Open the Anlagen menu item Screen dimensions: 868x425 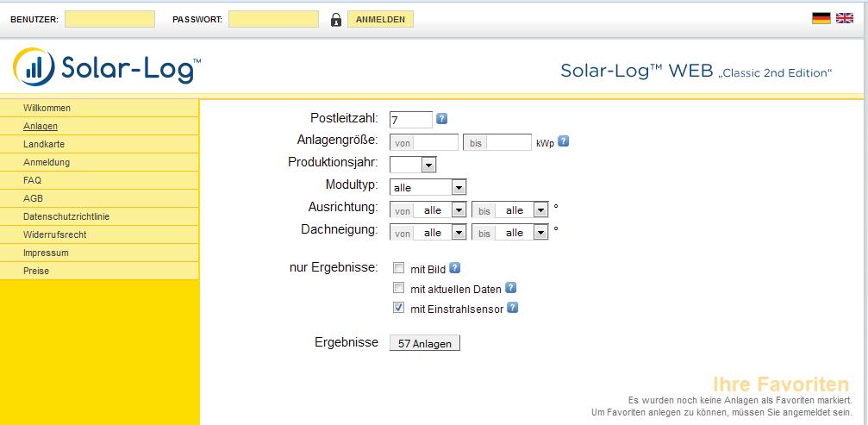[100, 126]
